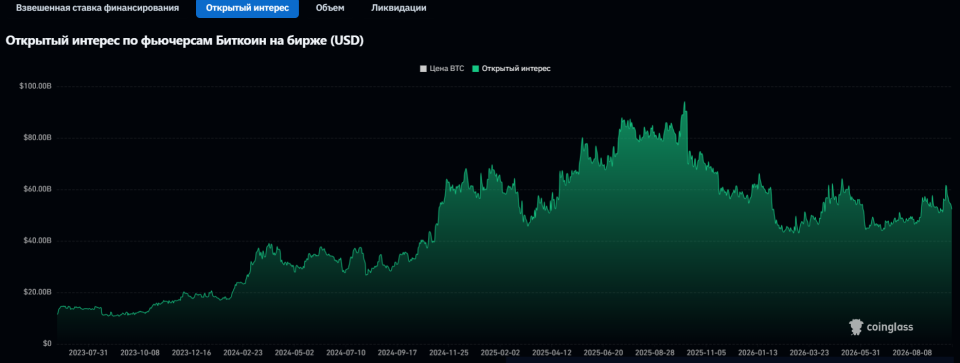Click the 2025-11-05 date label

click(x=706, y=353)
